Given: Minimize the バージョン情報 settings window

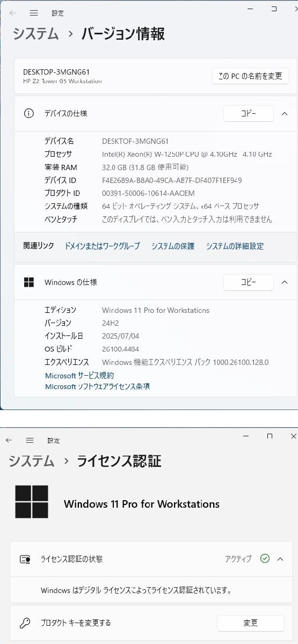Looking at the screenshot, I should click(x=250, y=9).
